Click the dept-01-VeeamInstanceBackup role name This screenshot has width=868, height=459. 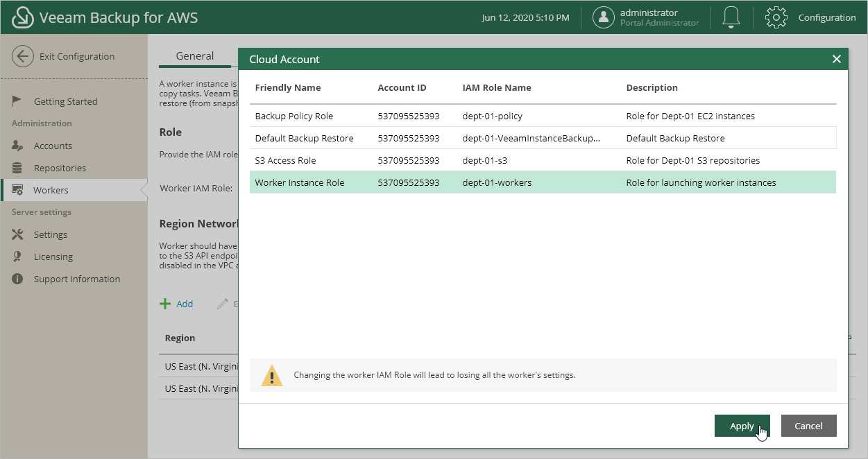coord(531,138)
